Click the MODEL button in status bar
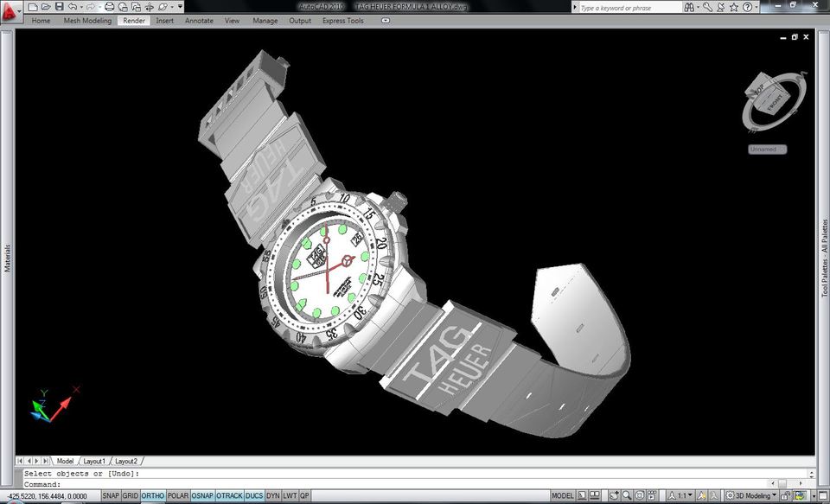The image size is (830, 504). (563, 496)
